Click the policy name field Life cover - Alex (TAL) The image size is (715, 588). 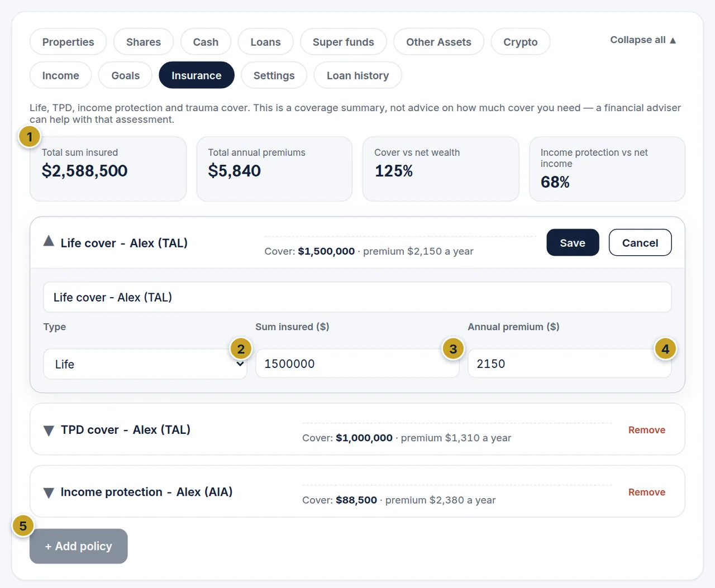coord(357,297)
